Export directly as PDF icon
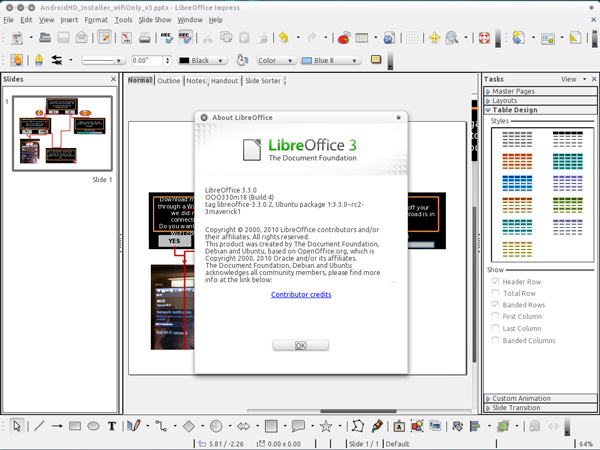The width and height of the screenshot is (600, 450). click(x=126, y=38)
